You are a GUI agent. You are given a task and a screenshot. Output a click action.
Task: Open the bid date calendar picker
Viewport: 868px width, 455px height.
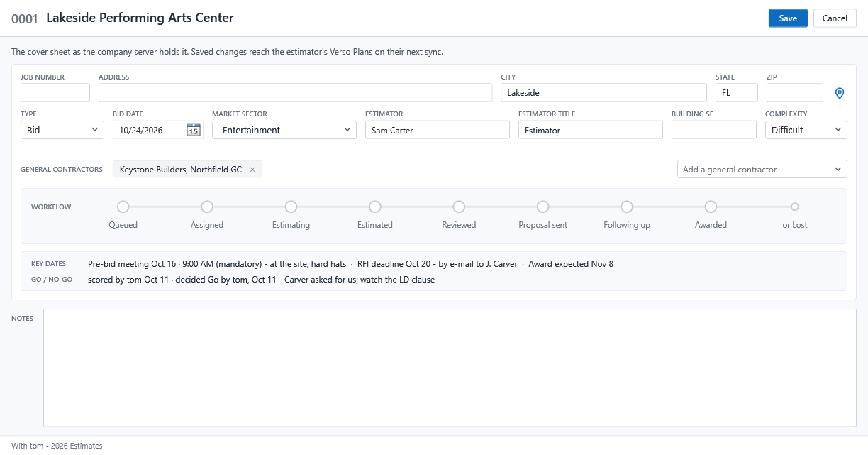[x=193, y=130]
